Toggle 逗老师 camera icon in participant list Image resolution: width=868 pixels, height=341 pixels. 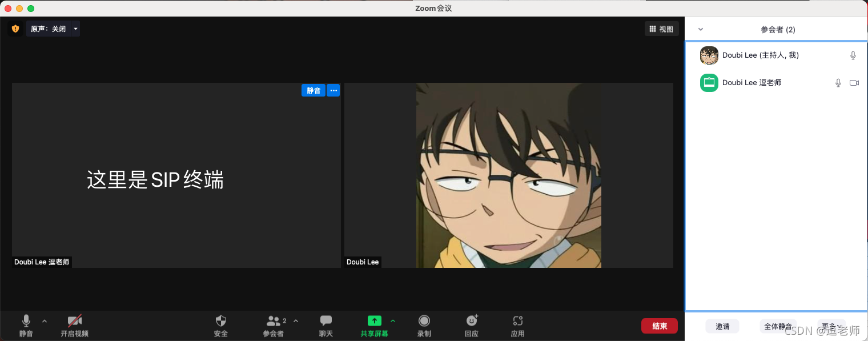(854, 83)
